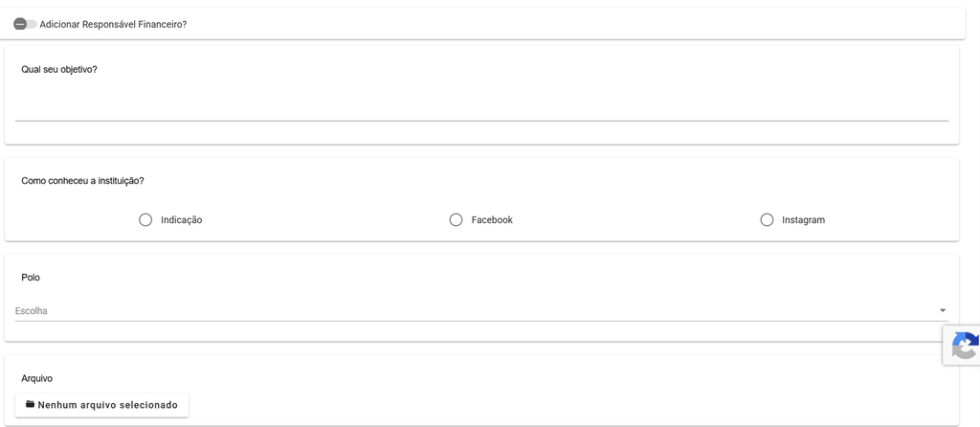Screen dimensions: 980x427
Task: Click the reCAPTCHA badge icon
Action: click(x=965, y=345)
